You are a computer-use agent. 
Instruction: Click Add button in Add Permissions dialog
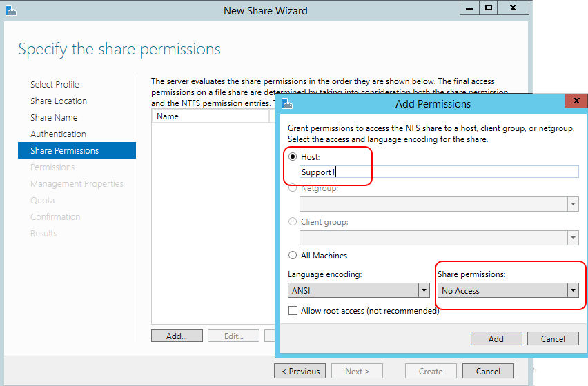pos(496,338)
